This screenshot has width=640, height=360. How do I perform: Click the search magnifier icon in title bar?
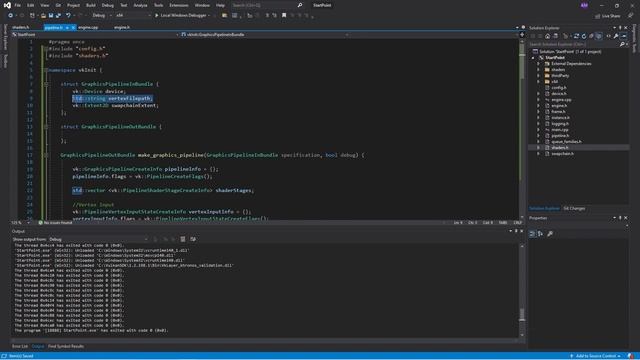pyautogui.click(x=300, y=5)
